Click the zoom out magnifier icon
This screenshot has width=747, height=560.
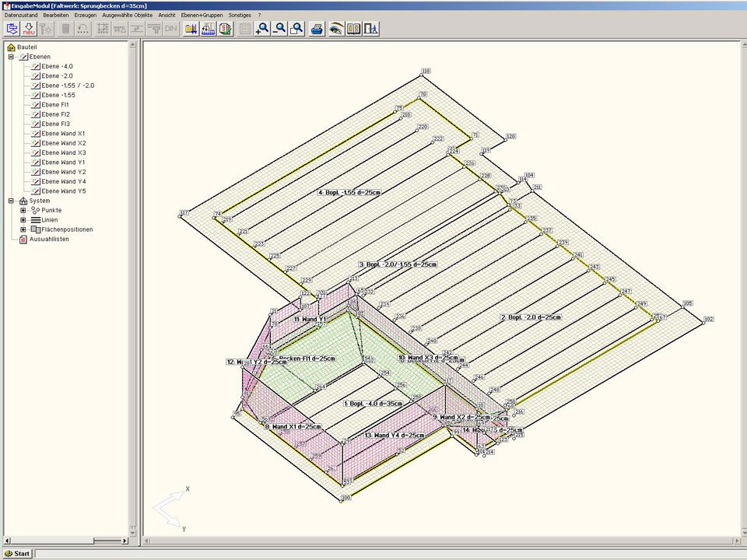279,29
